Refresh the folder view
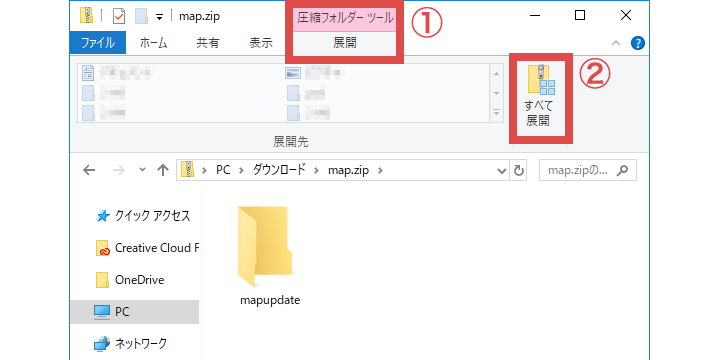Viewport: 720px width, 360px height. 518,170
